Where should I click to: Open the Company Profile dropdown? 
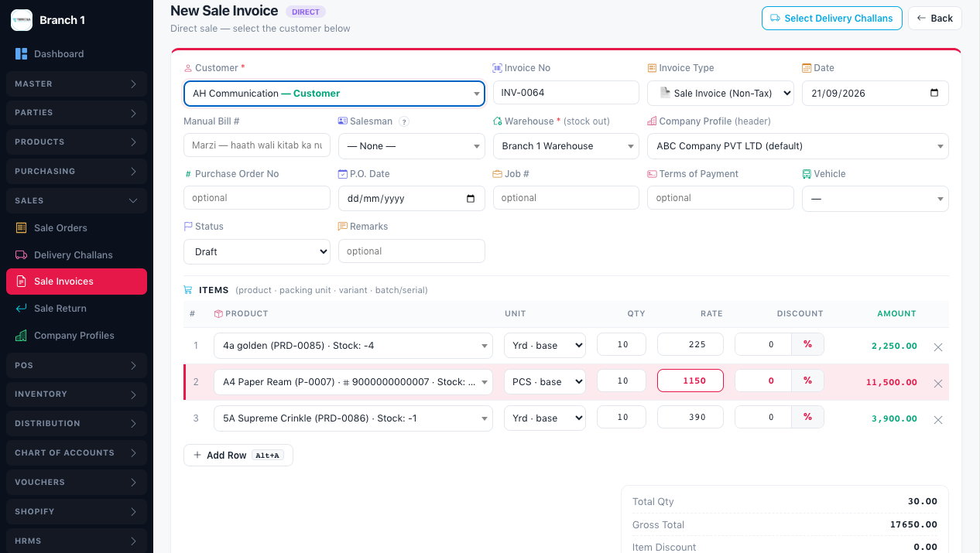(798, 146)
